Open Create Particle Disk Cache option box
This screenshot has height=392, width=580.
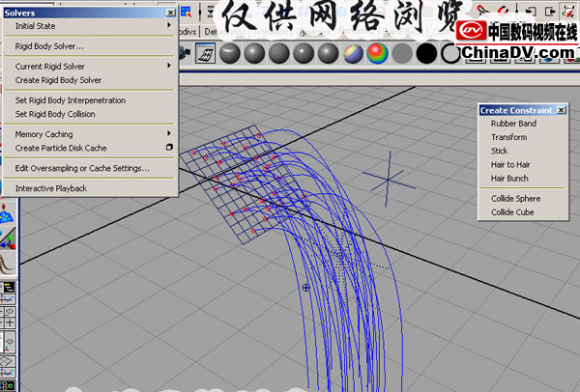click(x=169, y=148)
